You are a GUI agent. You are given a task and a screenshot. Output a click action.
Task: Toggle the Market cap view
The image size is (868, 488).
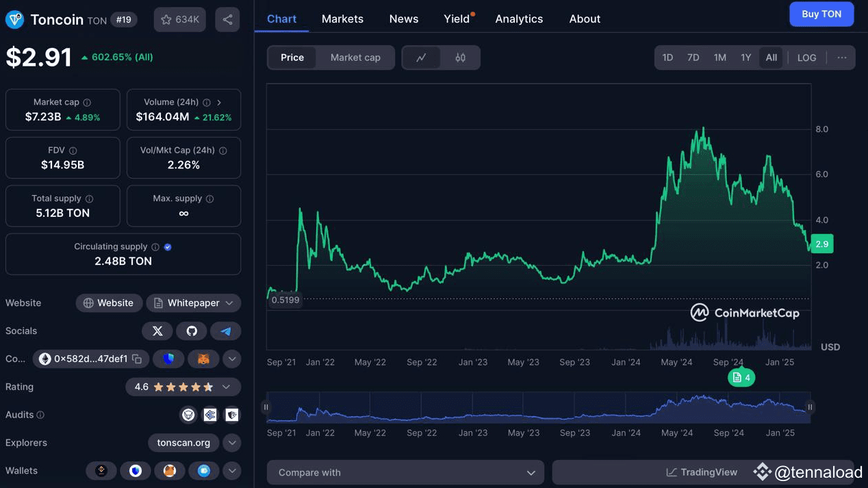point(355,57)
